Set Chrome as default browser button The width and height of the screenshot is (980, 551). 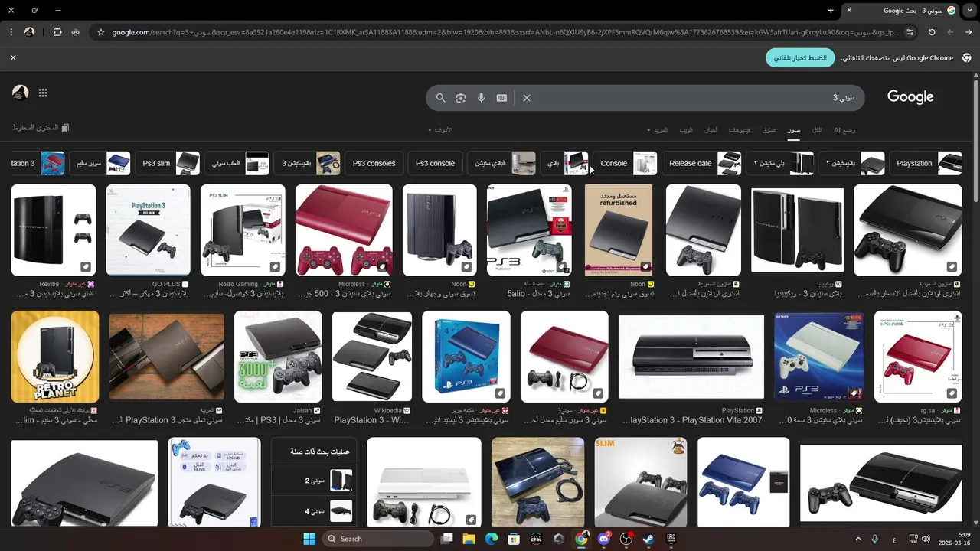(x=800, y=58)
